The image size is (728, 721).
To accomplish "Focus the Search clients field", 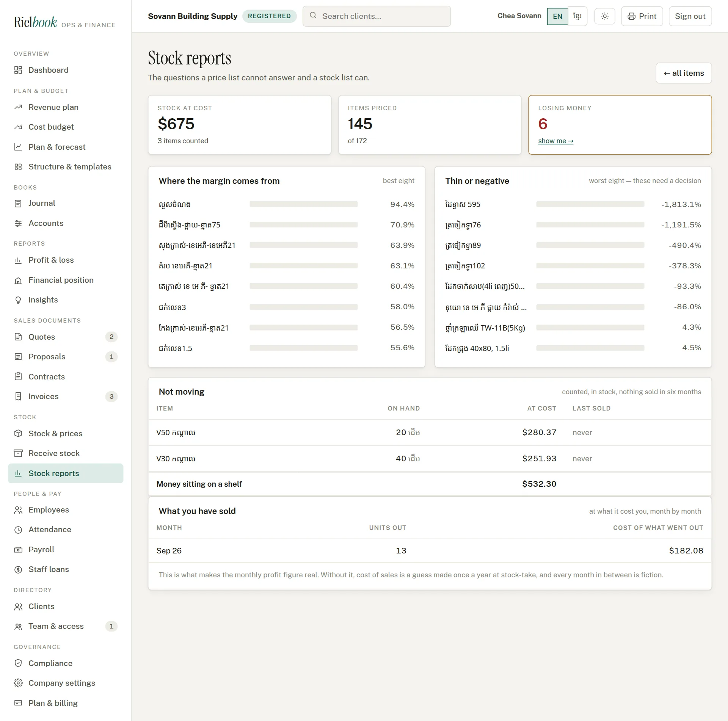I will click(377, 16).
